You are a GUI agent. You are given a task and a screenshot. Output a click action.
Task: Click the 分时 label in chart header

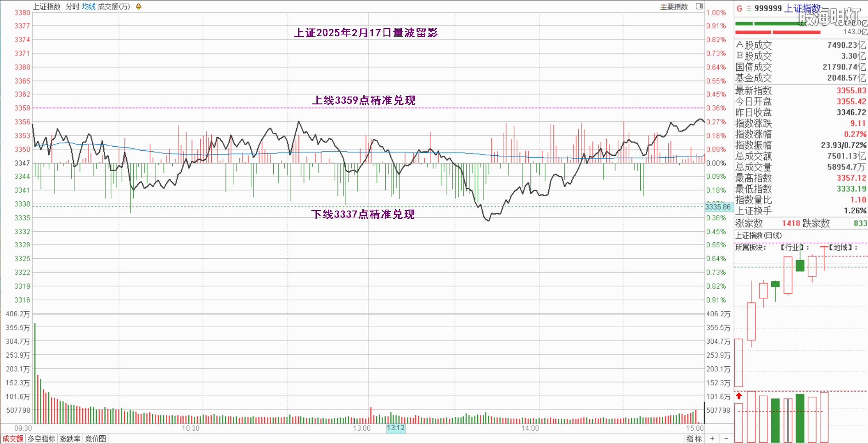[73, 6]
